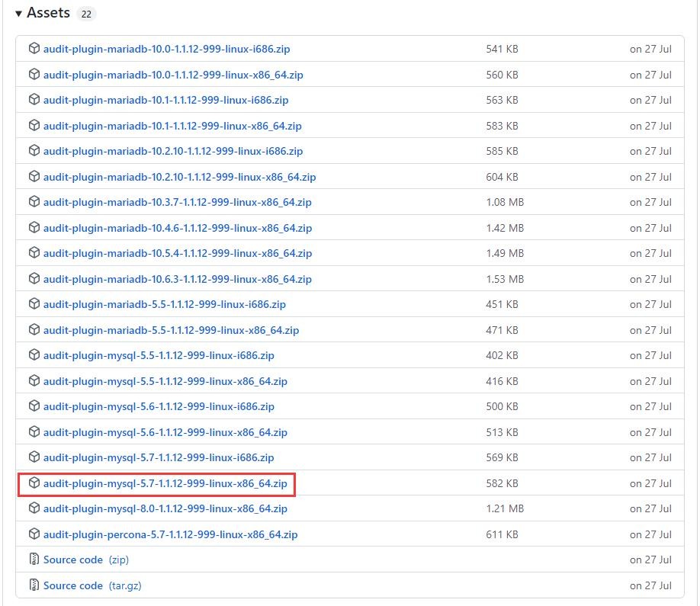Screen dimensions: 700x606
Task: Click the 1.08 MB file size
Action: pos(505,203)
